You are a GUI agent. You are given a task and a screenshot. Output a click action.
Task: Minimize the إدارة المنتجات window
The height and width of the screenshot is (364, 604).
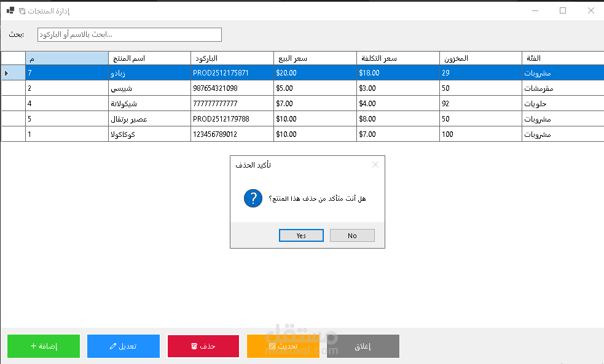(x=535, y=10)
